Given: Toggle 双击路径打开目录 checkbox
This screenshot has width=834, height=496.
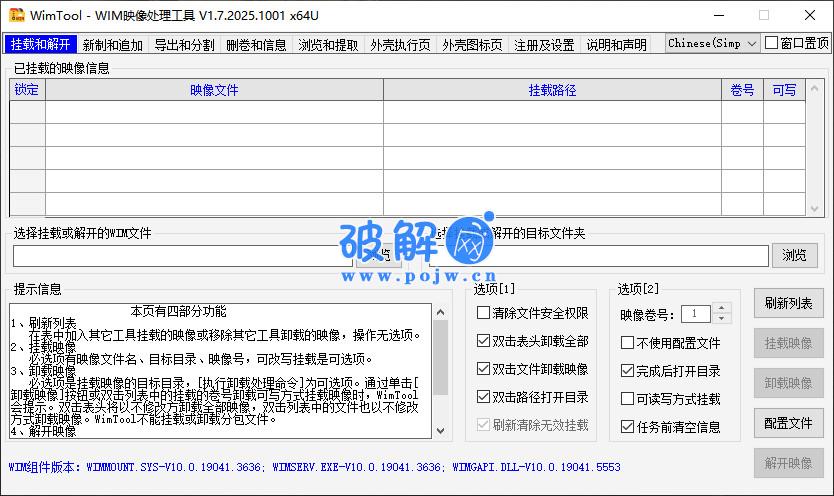Looking at the screenshot, I should pos(483,397).
